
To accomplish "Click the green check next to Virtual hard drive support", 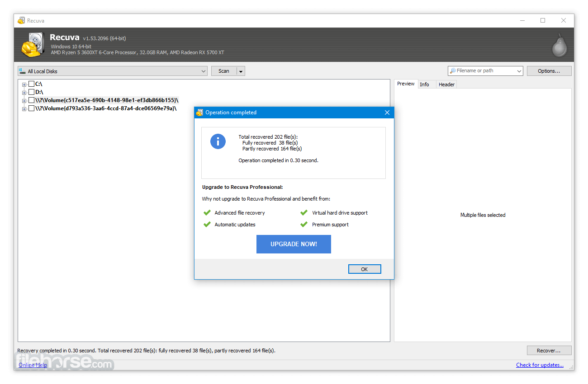I will tap(304, 213).
